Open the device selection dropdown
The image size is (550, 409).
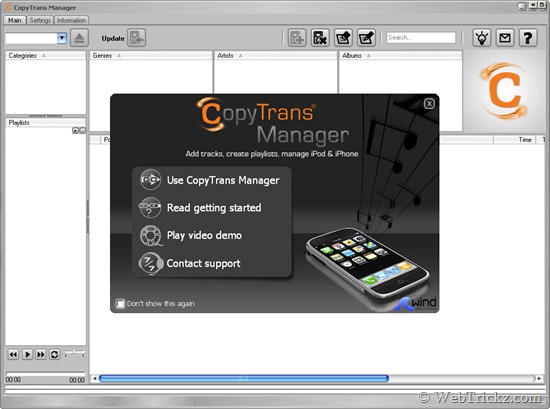(62, 38)
